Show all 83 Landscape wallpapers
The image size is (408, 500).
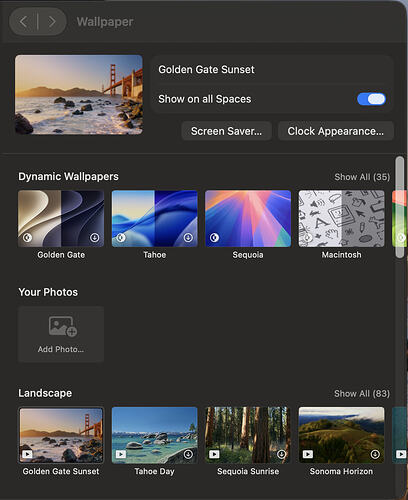coord(362,393)
